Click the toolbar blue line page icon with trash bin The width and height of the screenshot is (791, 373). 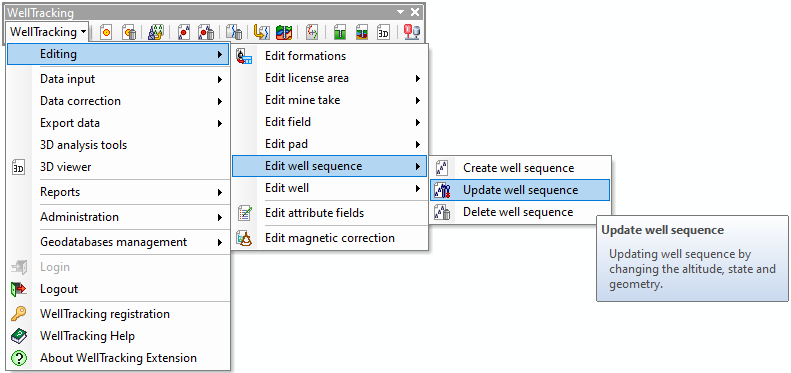234,33
